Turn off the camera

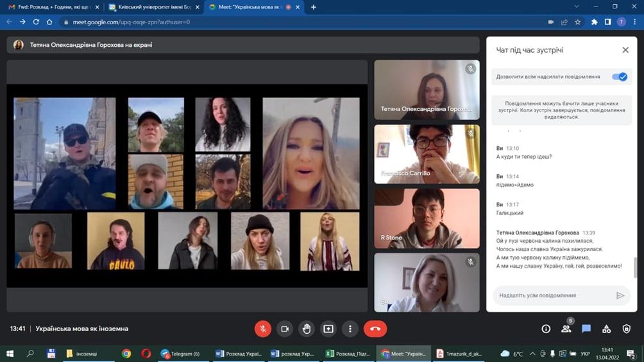(285, 329)
